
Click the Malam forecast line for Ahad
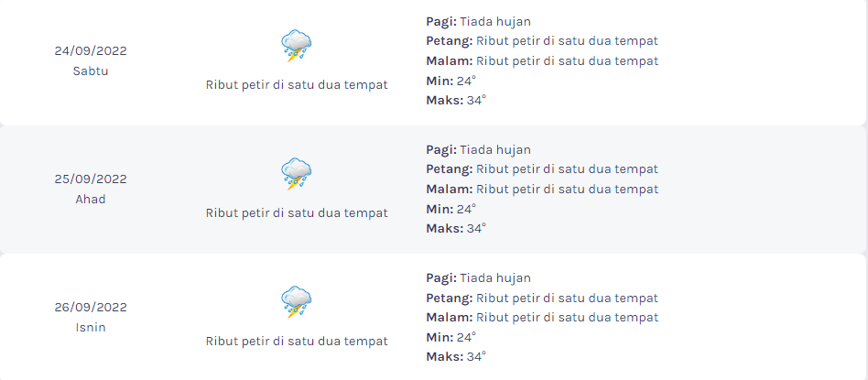(x=542, y=189)
